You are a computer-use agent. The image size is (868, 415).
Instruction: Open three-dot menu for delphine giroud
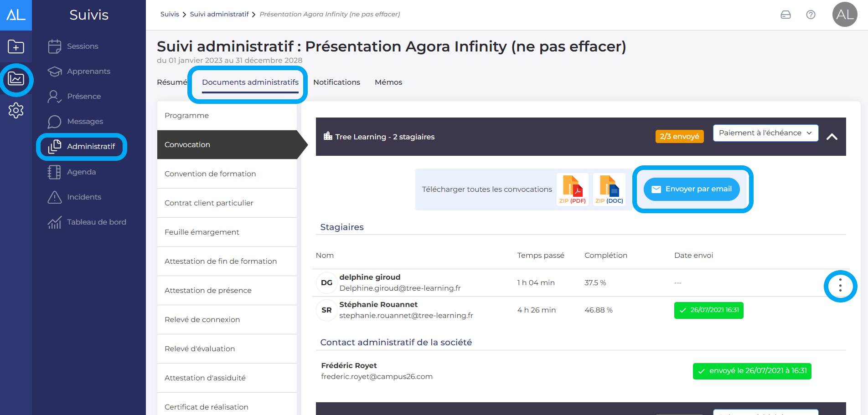(840, 287)
